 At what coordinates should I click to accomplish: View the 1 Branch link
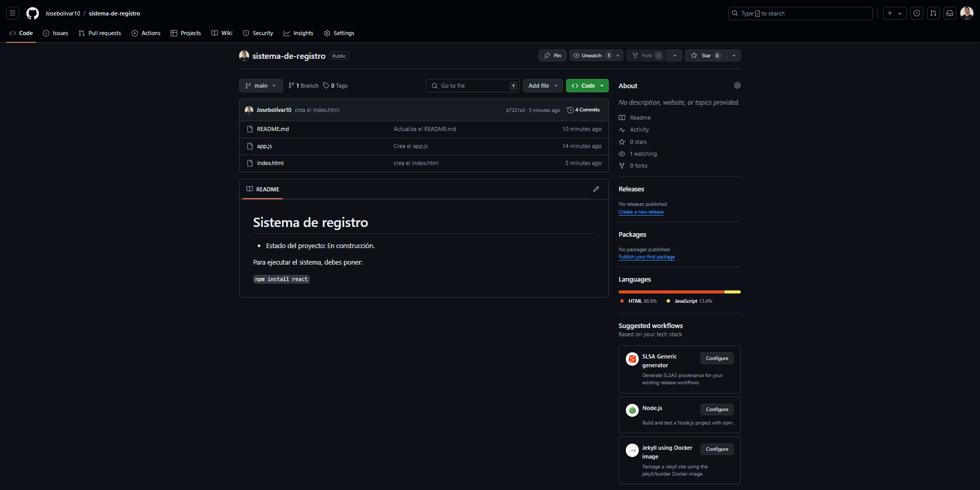pyautogui.click(x=304, y=86)
